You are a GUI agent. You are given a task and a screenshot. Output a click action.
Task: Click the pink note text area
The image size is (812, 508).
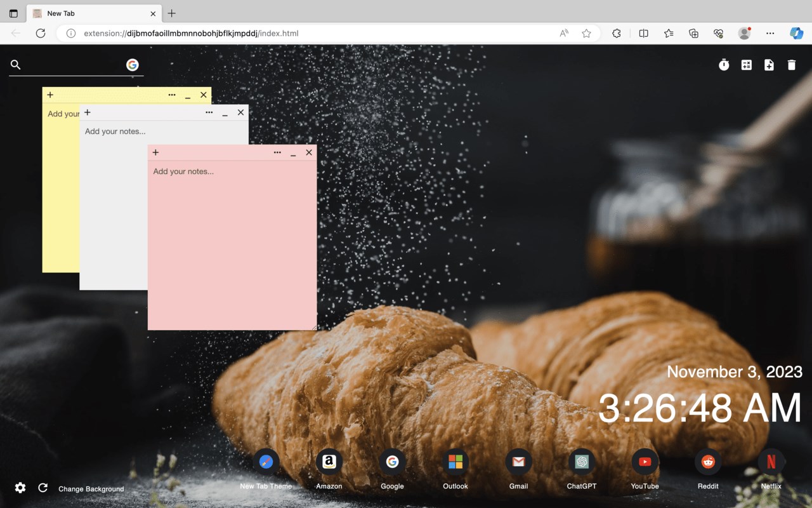point(232,245)
